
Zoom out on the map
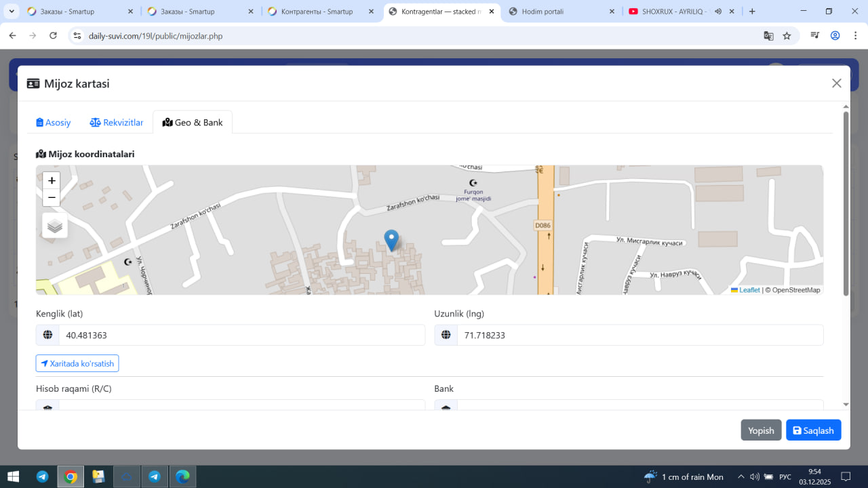click(52, 197)
